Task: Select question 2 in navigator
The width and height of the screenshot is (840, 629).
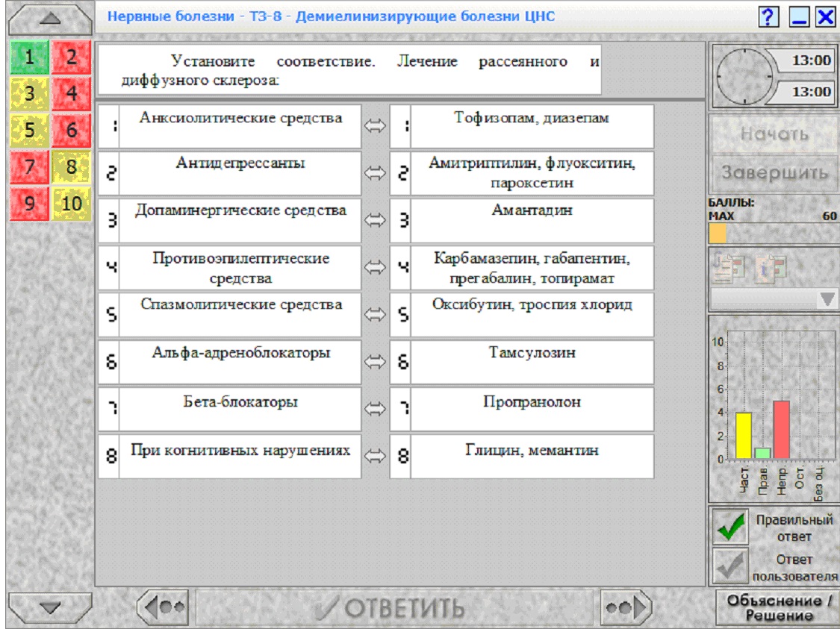Action: (71, 57)
